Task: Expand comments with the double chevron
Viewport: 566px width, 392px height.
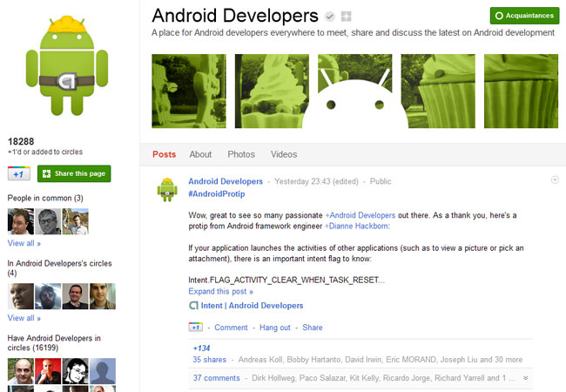Action: pyautogui.click(x=526, y=378)
